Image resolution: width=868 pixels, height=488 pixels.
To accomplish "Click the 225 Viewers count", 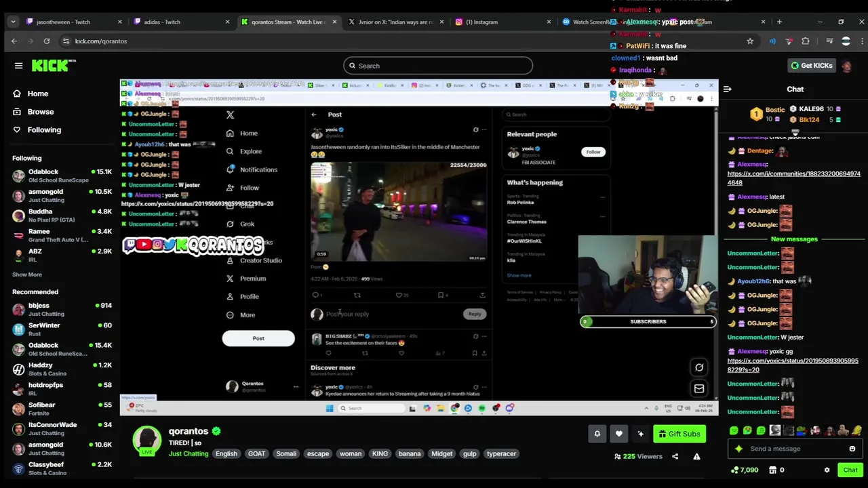I will [x=638, y=456].
